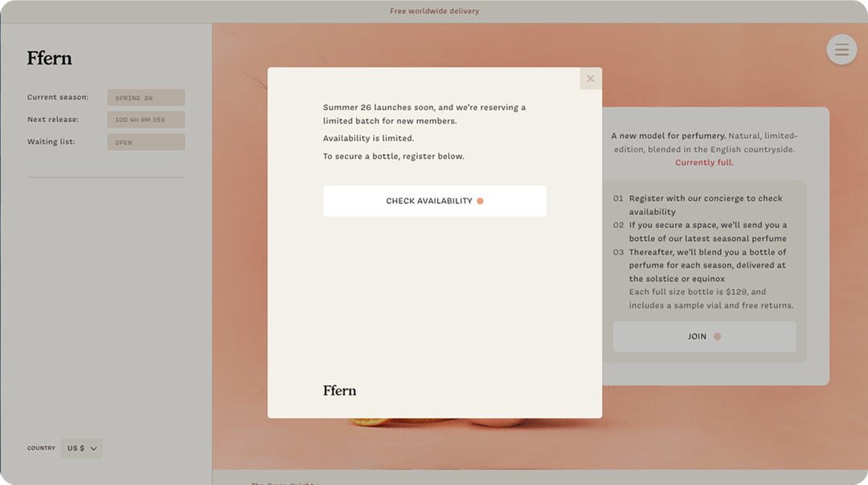Image resolution: width=868 pixels, height=485 pixels.
Task: Click the Waiting list label
Action: (51, 141)
